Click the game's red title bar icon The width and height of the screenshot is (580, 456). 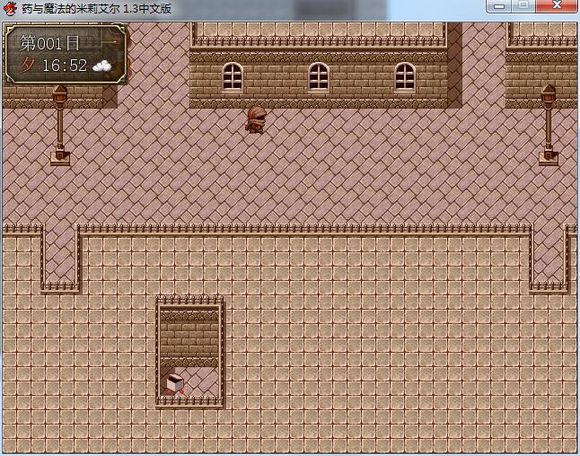[9, 9]
